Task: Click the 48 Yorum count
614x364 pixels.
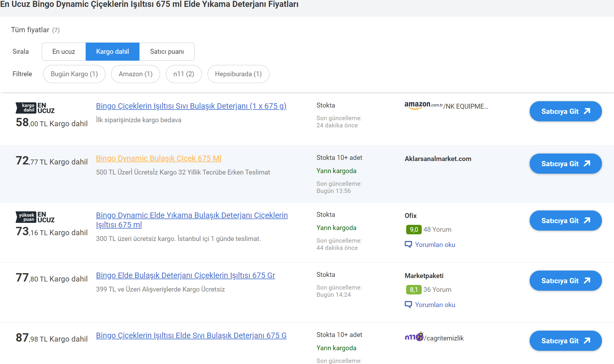Action: tap(437, 229)
